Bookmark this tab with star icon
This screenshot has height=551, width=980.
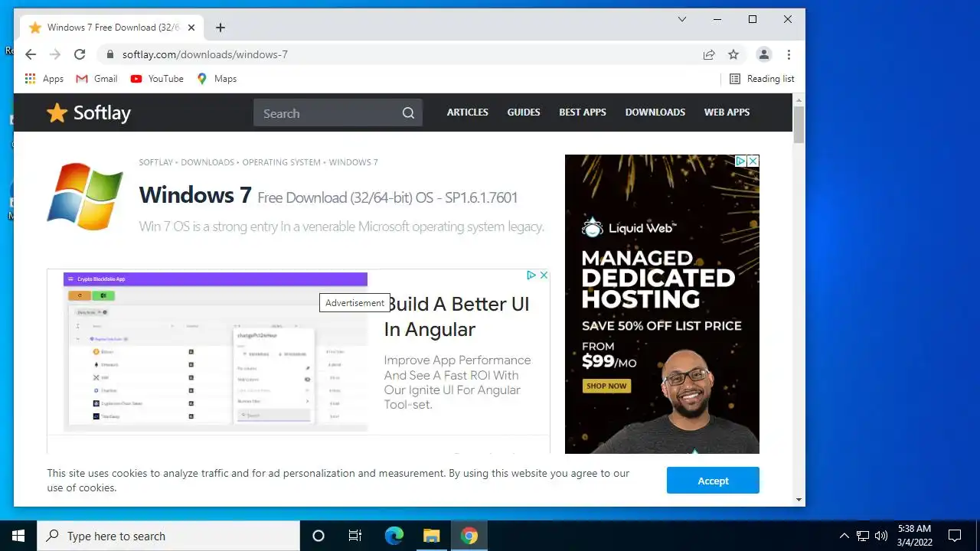point(733,54)
